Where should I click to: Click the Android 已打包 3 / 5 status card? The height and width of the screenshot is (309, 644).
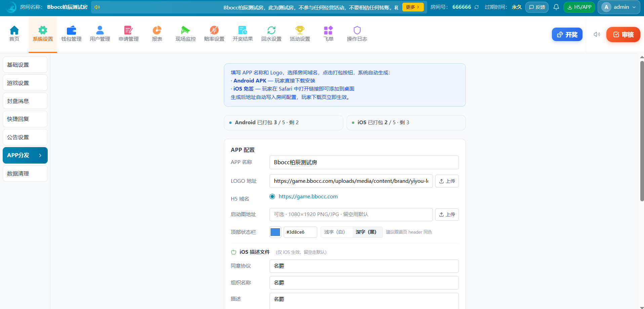[x=283, y=123]
